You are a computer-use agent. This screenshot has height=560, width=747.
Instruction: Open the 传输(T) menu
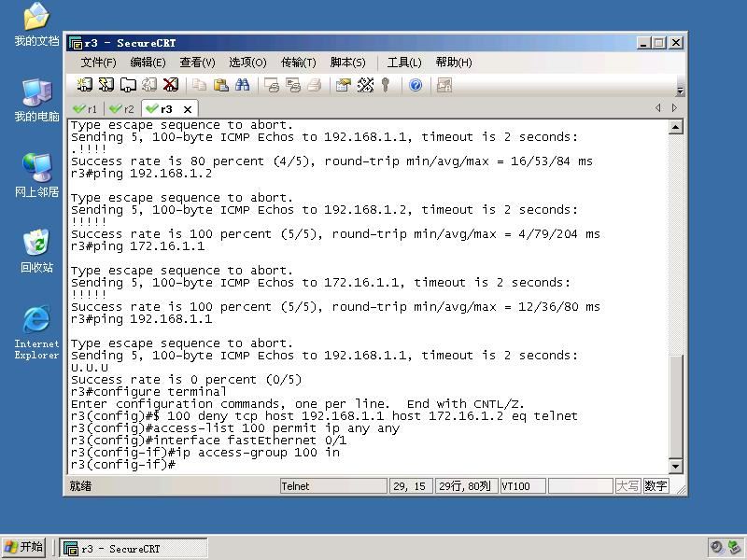[x=298, y=63]
